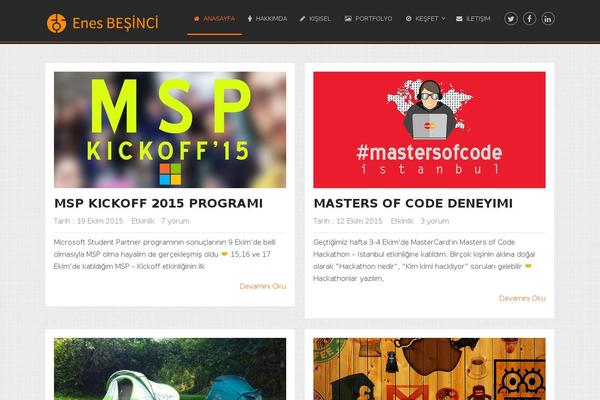Screen dimensions: 600x400
Task: Click the date text 19 Ekim 2015
Action: [x=100, y=221]
